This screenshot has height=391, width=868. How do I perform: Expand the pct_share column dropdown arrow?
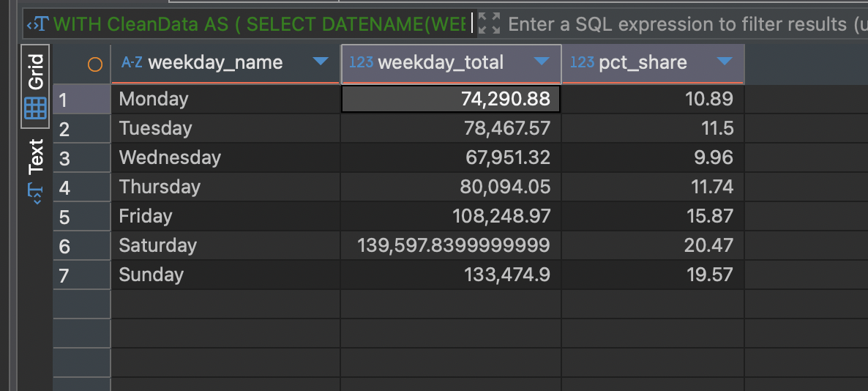725,62
